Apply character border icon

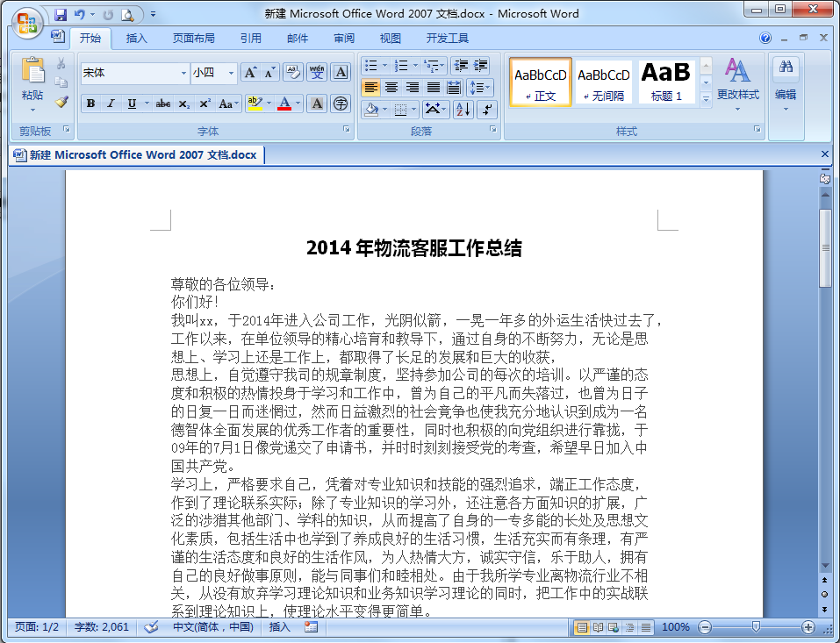(x=341, y=72)
